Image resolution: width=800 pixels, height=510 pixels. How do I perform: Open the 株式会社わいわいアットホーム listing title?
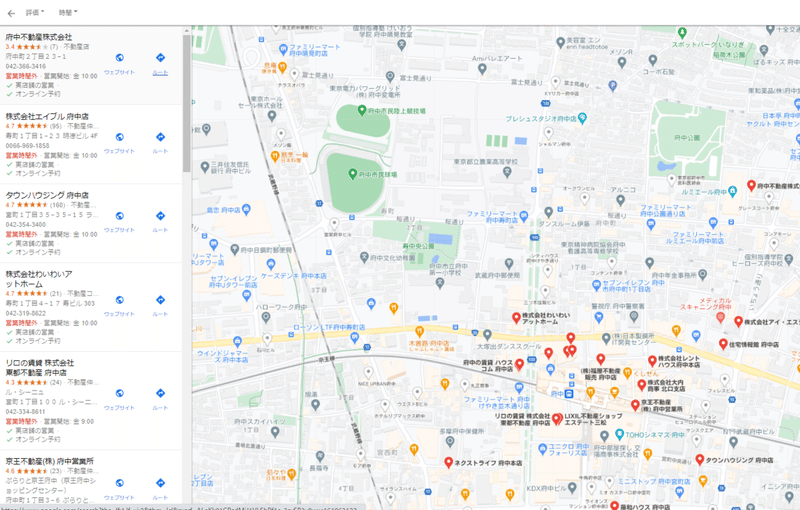tap(39, 279)
